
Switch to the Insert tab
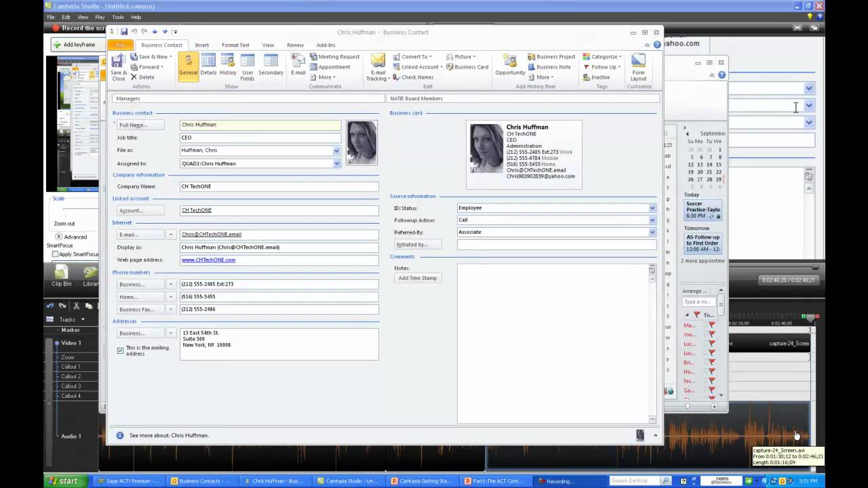202,45
